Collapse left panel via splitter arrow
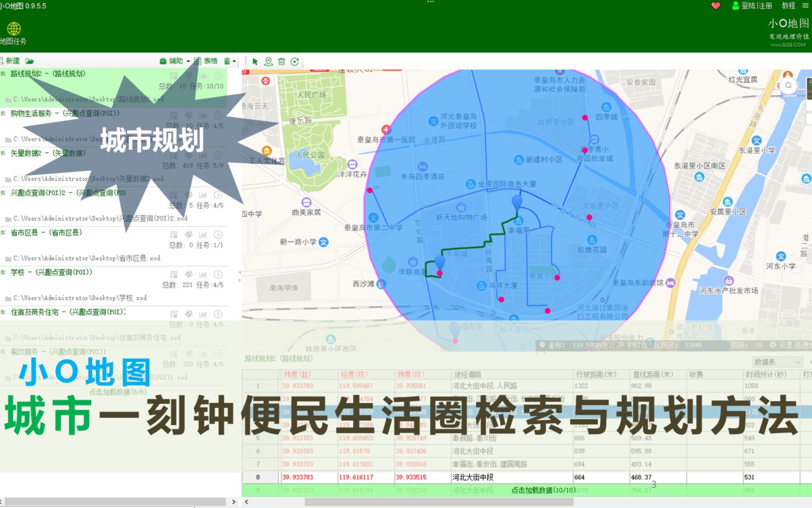 (240, 272)
